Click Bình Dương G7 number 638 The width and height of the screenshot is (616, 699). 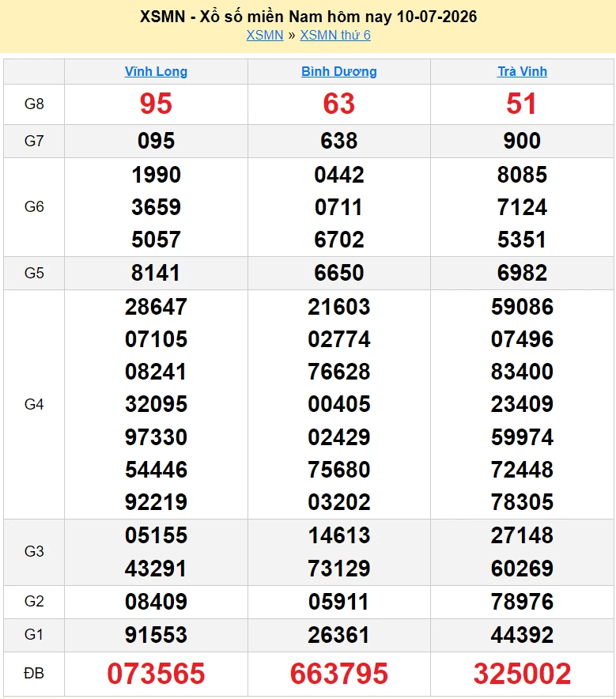[x=339, y=141]
